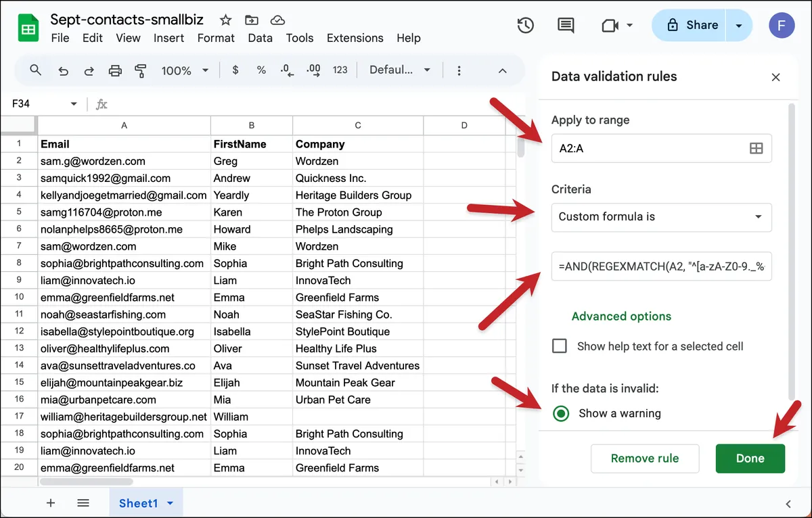The height and width of the screenshot is (518, 812).
Task: Select column C header
Action: coord(358,125)
